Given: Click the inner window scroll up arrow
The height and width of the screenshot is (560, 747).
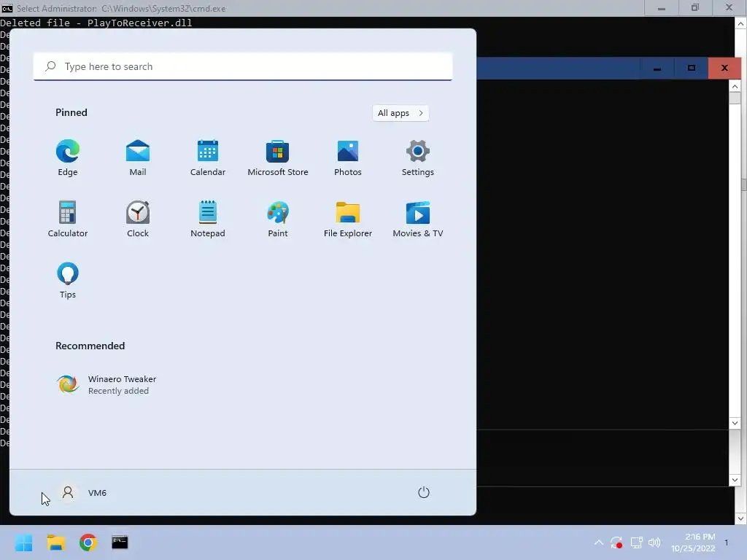Looking at the screenshot, I should pos(735,86).
